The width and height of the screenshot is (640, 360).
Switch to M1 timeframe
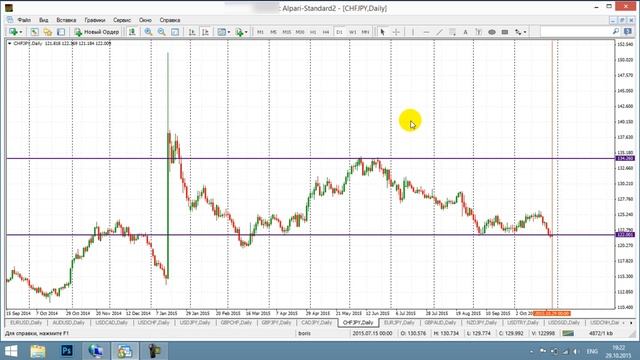coord(260,32)
